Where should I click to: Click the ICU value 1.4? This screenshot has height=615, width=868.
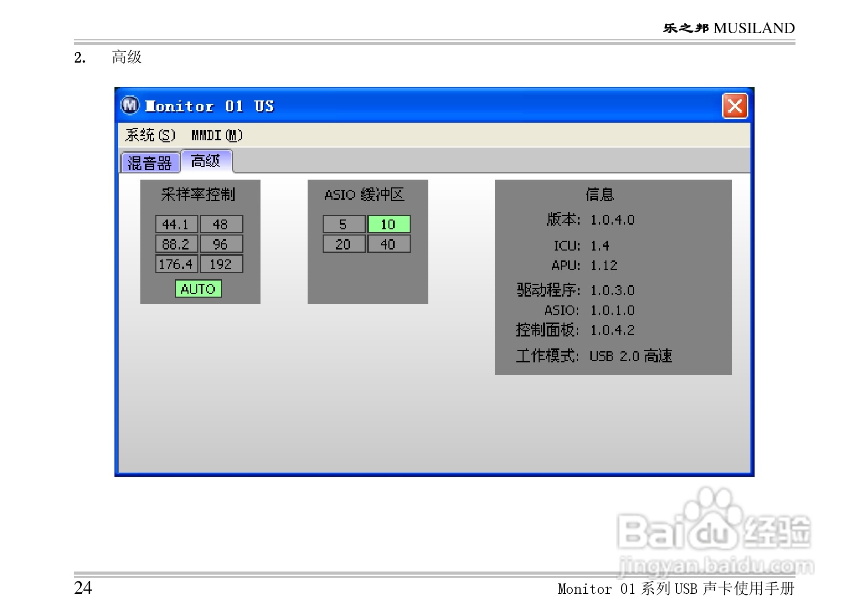click(x=600, y=245)
